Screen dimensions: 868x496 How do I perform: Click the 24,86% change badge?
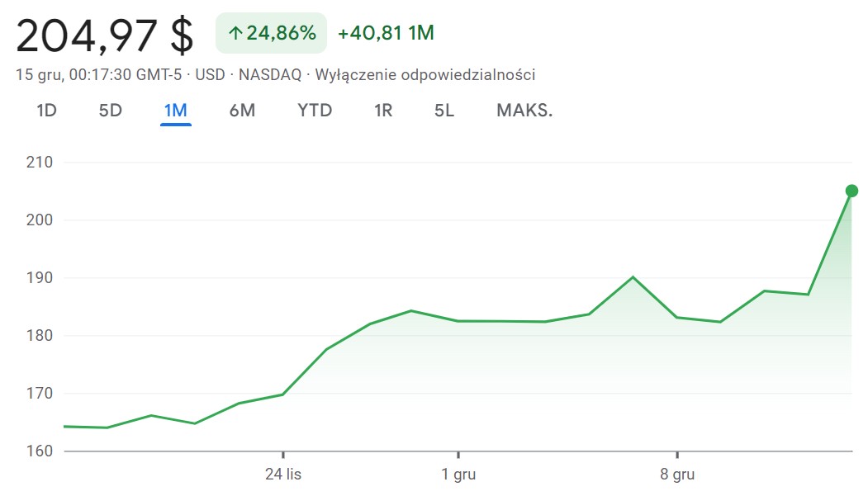[271, 34]
